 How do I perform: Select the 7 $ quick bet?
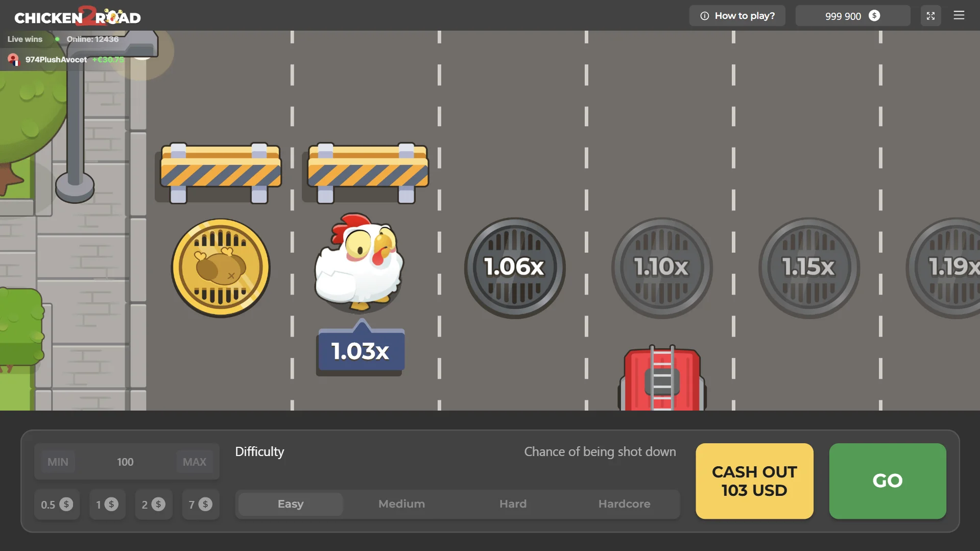[x=200, y=505]
